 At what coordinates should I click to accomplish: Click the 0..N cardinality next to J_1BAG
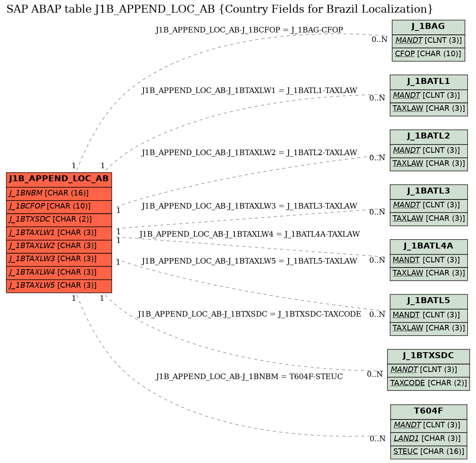[x=380, y=40]
